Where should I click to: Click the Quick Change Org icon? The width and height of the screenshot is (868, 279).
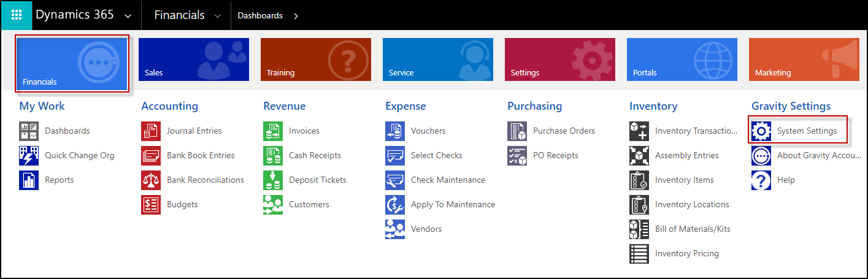(x=29, y=155)
